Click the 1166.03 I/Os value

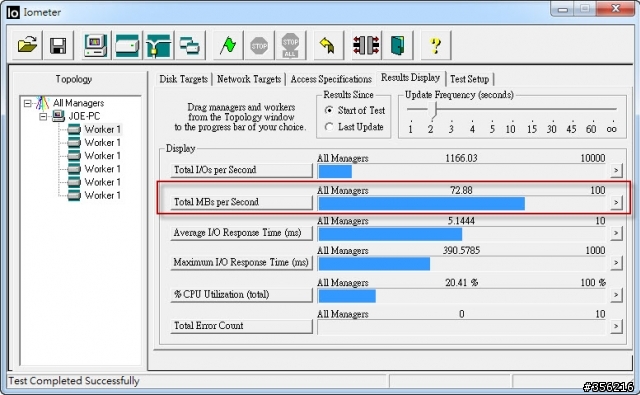tap(461, 158)
